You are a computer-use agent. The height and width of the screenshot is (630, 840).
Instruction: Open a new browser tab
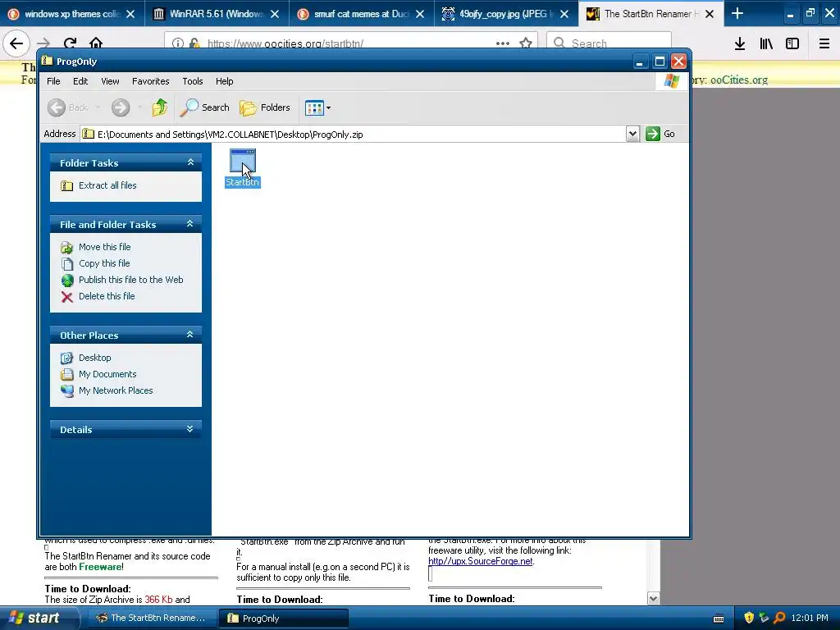pyautogui.click(x=737, y=13)
